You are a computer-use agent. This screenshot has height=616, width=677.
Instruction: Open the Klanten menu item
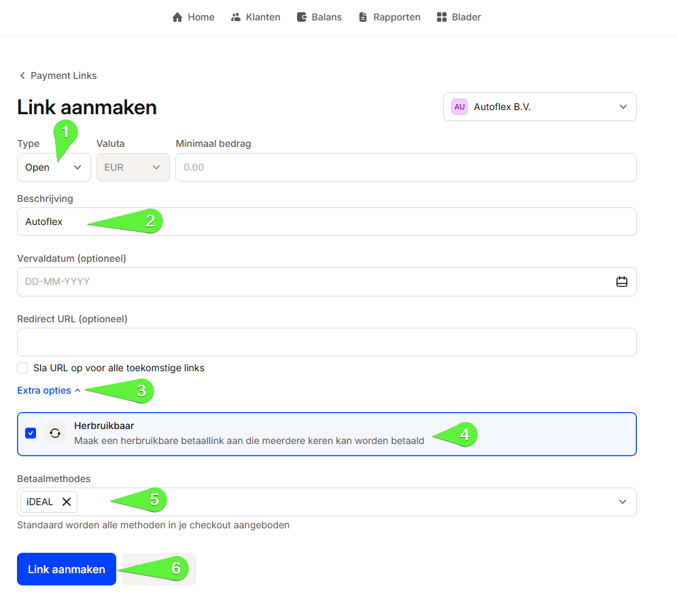pos(263,17)
